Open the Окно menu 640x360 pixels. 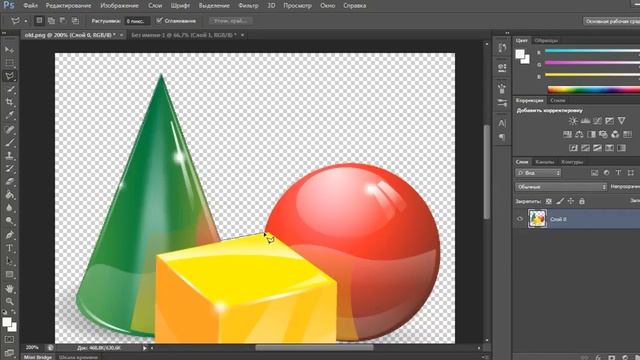327,6
